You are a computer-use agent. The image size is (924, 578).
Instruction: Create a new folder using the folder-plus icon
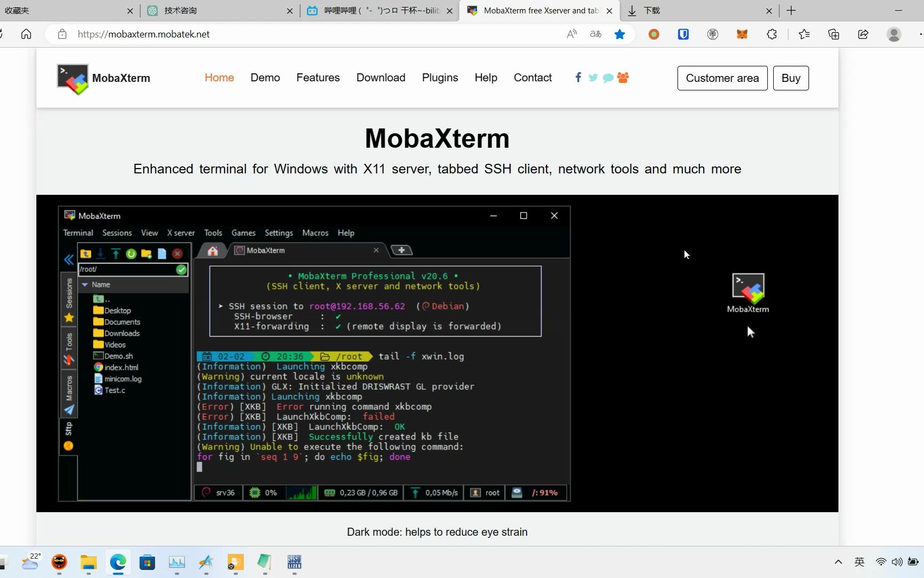point(147,254)
